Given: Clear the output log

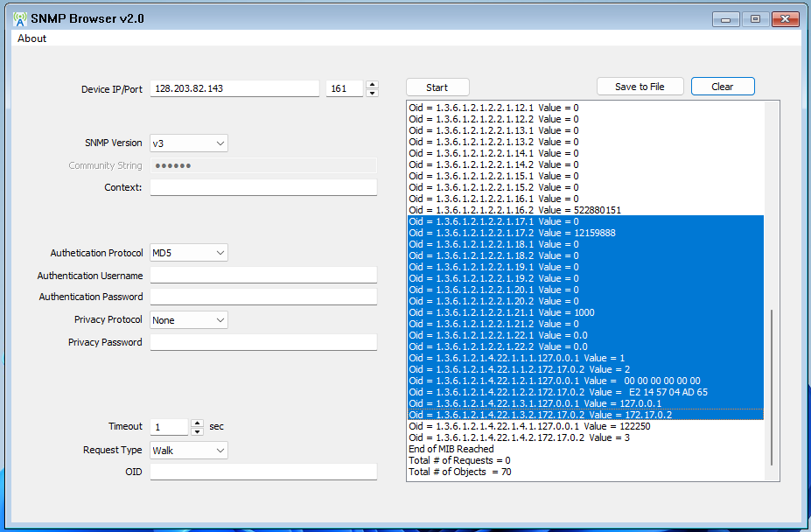Looking at the screenshot, I should click(722, 87).
